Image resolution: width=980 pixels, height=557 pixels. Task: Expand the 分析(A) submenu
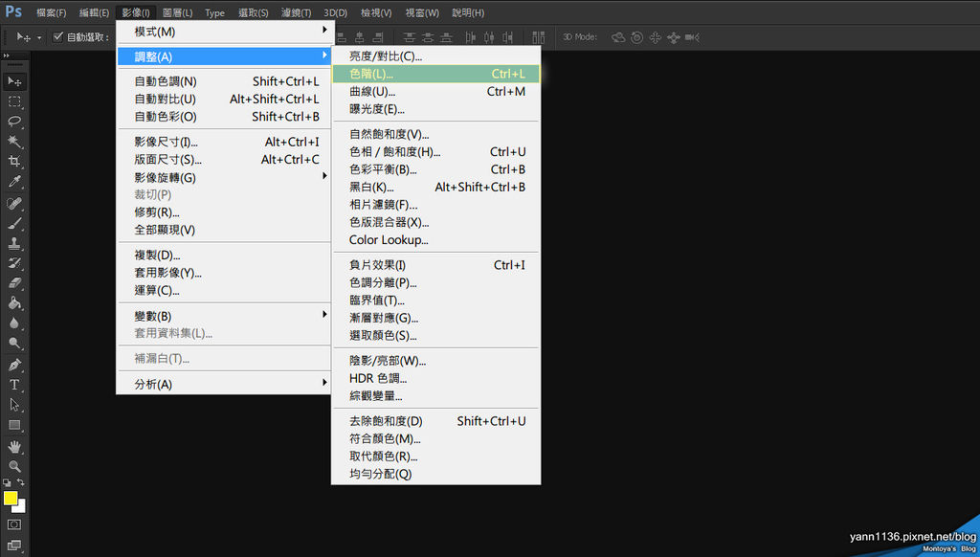tap(224, 384)
